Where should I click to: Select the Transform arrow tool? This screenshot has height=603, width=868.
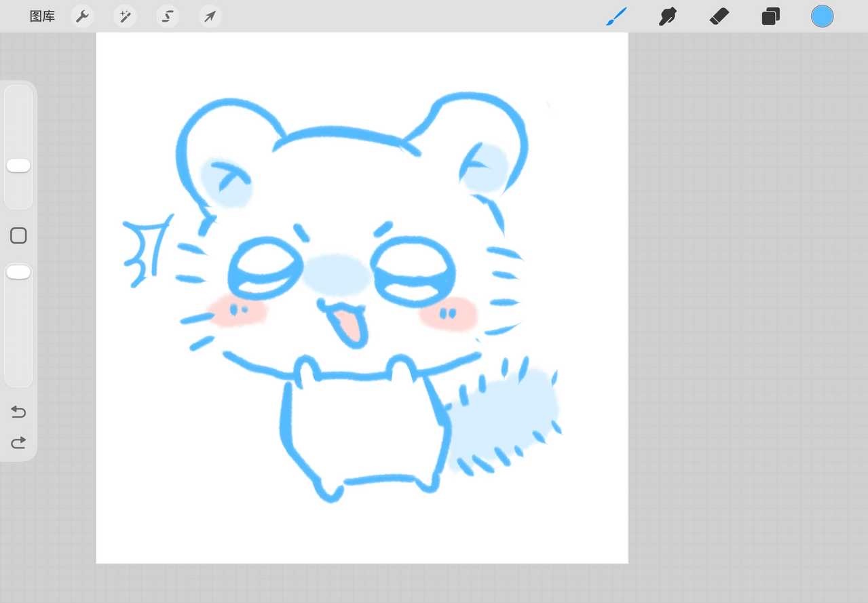click(x=210, y=16)
